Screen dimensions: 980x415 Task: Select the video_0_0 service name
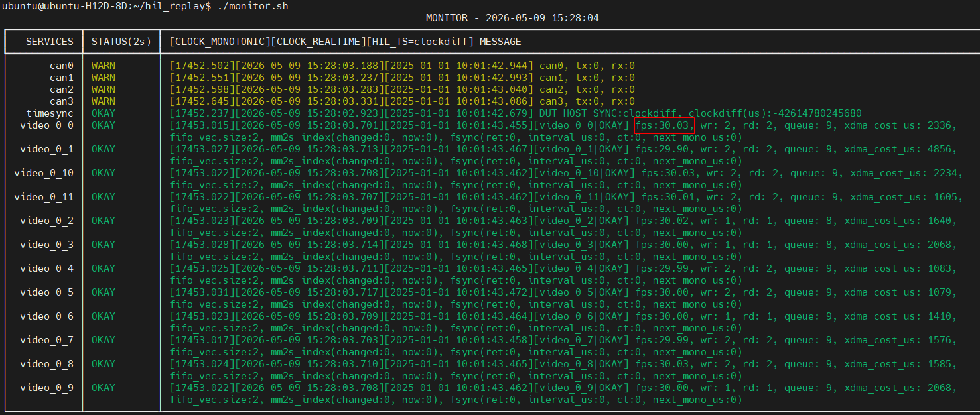point(46,125)
